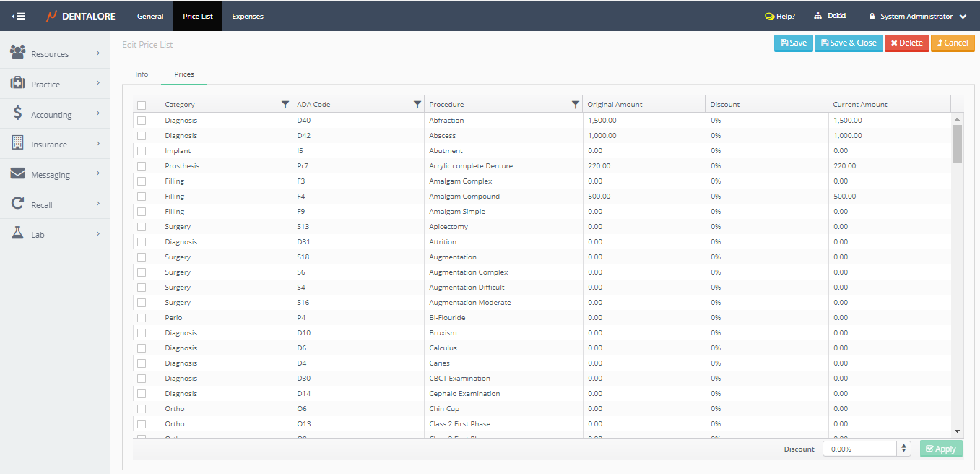
Task: Open the ADA Code column filter dropdown
Action: coord(417,105)
